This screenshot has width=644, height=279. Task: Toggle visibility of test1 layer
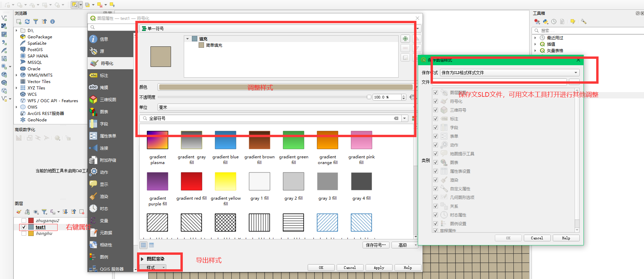tap(24, 227)
